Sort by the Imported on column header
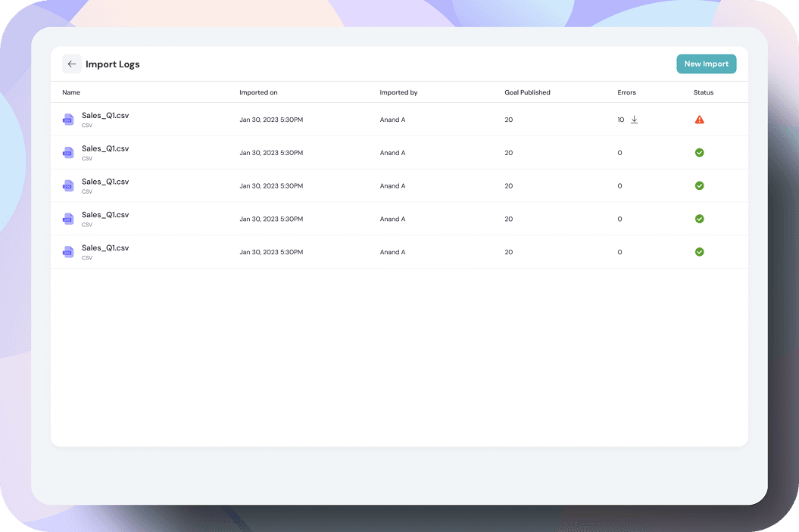This screenshot has height=532, width=799. tap(258, 92)
